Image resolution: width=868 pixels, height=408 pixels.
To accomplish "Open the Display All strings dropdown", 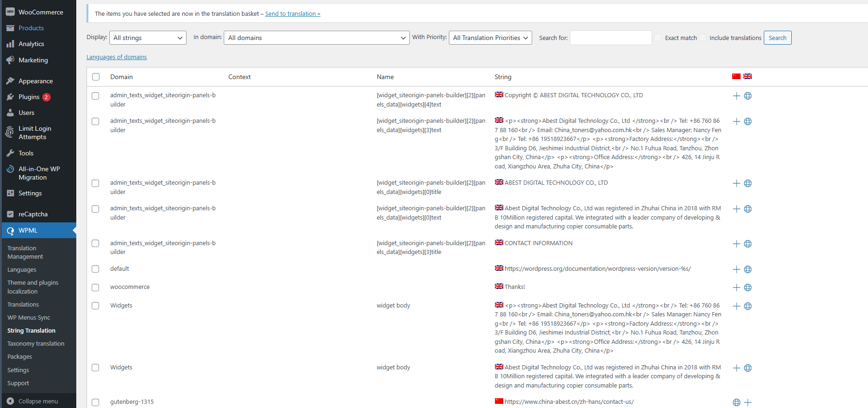I will pos(148,38).
